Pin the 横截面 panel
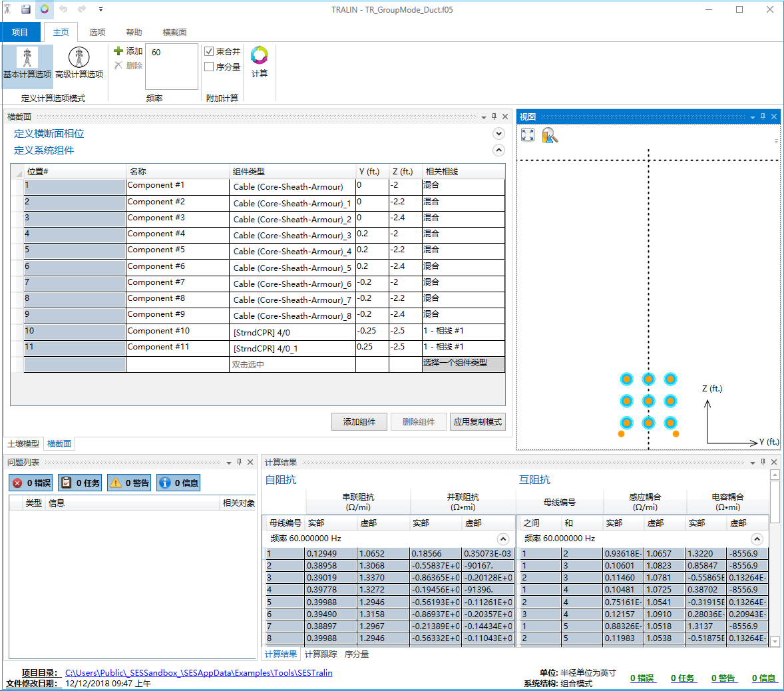Screen dimensions: 784x691 [494, 116]
